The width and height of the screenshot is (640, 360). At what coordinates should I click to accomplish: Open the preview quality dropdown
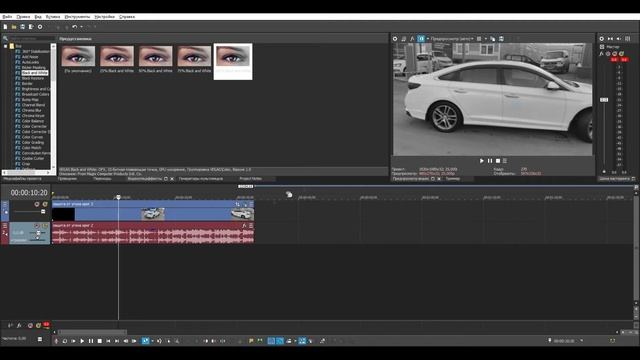pyautogui.click(x=453, y=39)
